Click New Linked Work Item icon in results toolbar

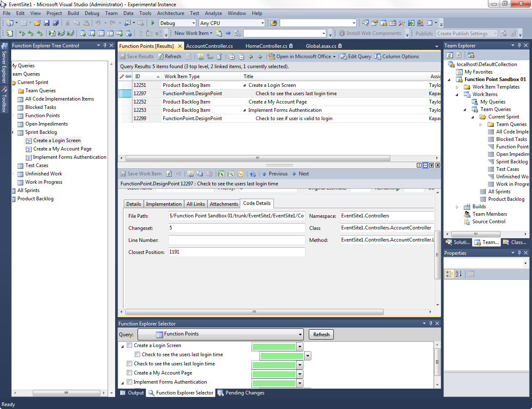tap(200, 57)
